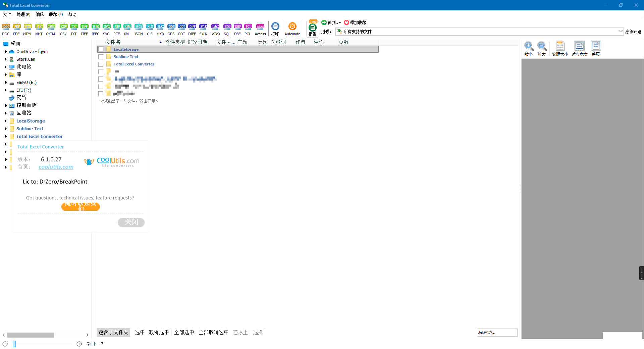Pick the DBF conversion icon
This screenshot has height=349, width=644.
pos(237,29)
